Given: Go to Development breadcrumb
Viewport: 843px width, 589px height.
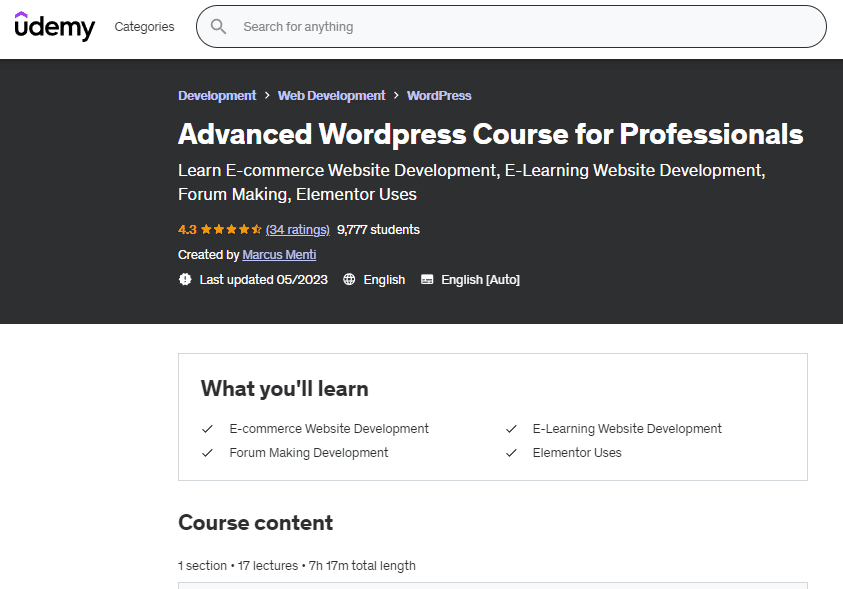Looking at the screenshot, I should tap(217, 96).
